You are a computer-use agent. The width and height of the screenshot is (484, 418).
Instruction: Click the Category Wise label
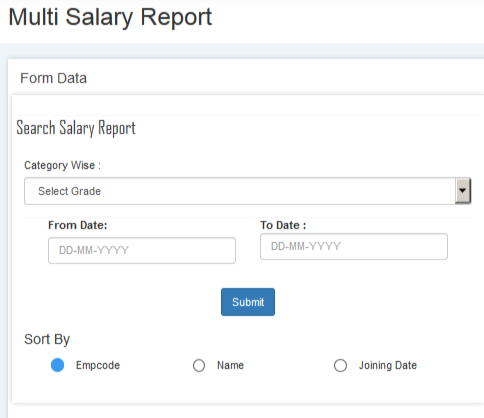[62, 165]
